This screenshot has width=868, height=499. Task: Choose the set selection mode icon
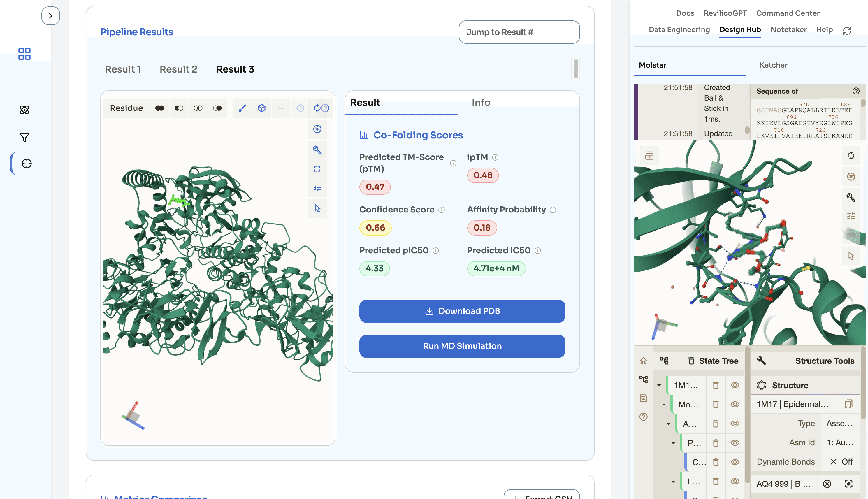[x=217, y=108]
